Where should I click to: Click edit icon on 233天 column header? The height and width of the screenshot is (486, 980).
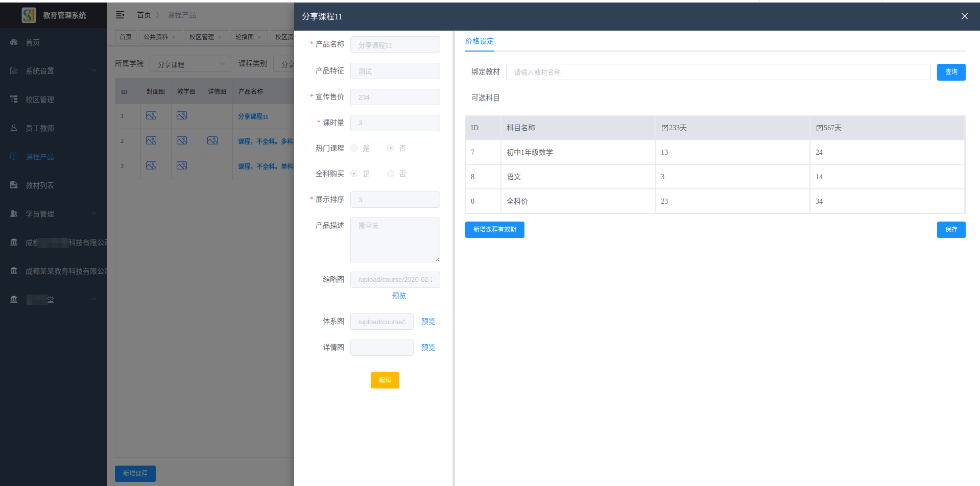click(x=664, y=128)
